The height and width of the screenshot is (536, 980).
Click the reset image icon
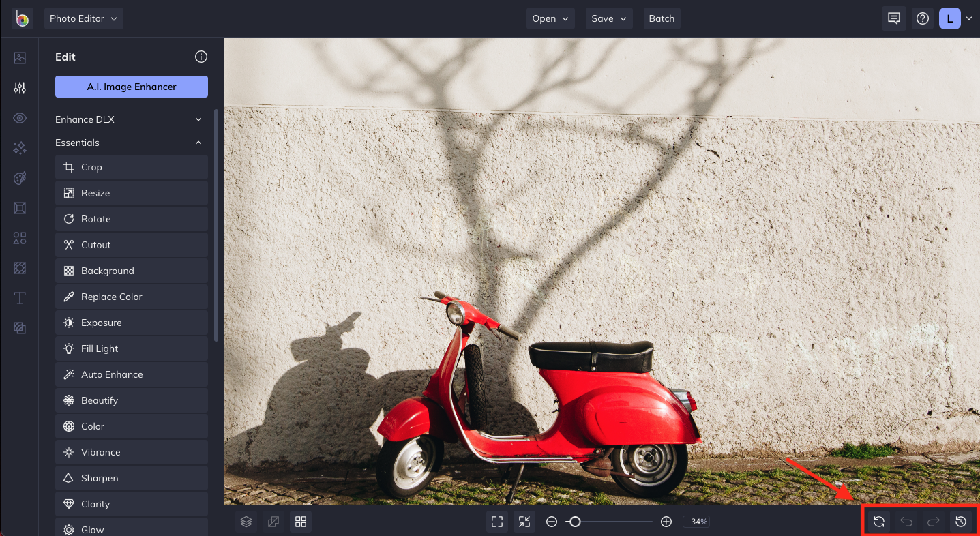[x=879, y=522]
